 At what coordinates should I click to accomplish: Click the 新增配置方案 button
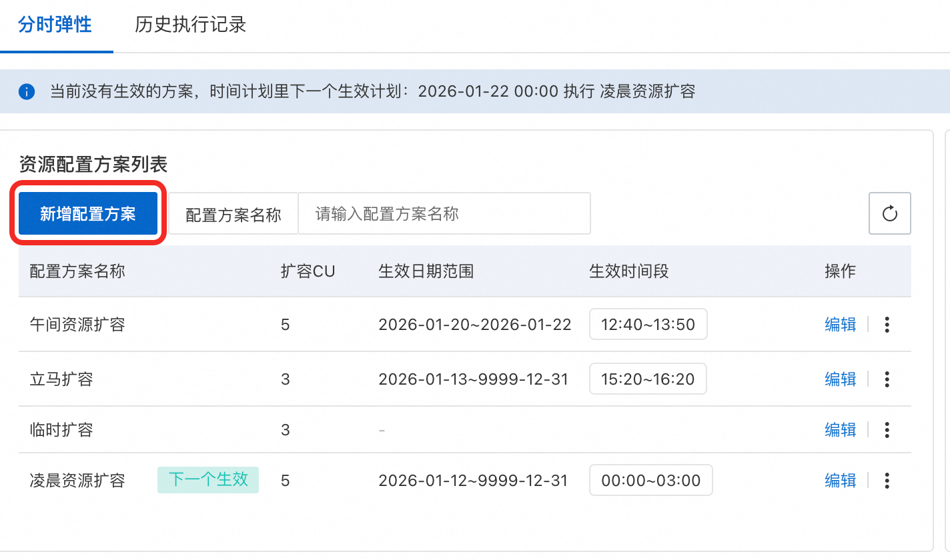click(x=88, y=214)
